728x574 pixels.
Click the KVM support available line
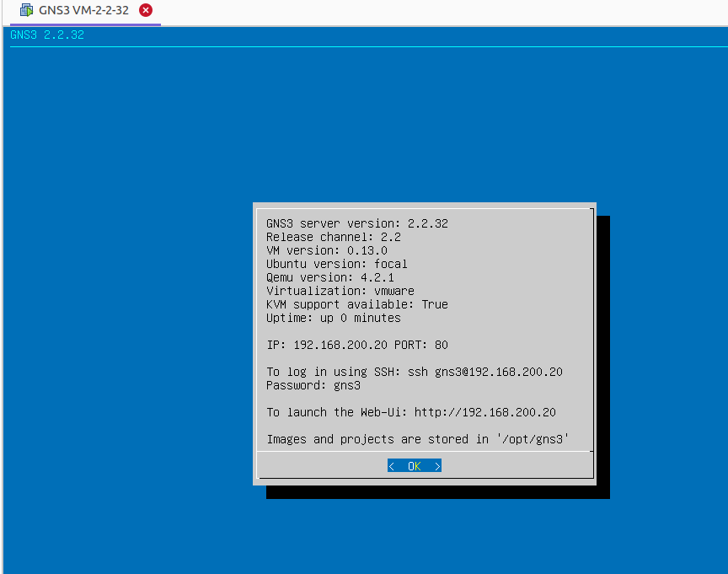357,304
